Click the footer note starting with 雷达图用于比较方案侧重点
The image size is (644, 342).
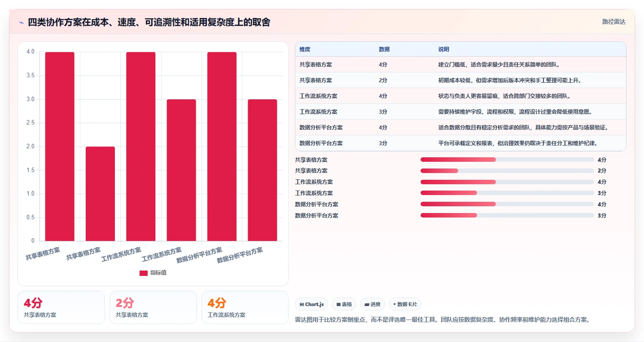(442, 320)
